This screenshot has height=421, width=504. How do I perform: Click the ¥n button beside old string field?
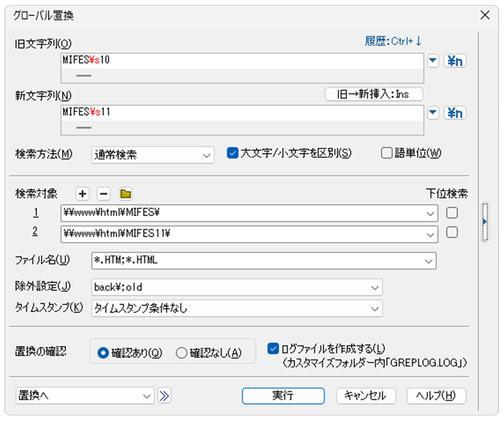click(x=455, y=62)
